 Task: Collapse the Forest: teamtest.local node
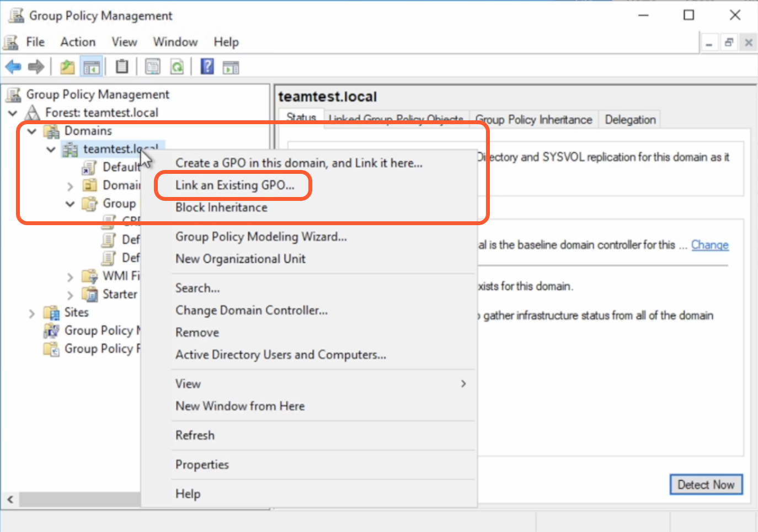point(13,113)
